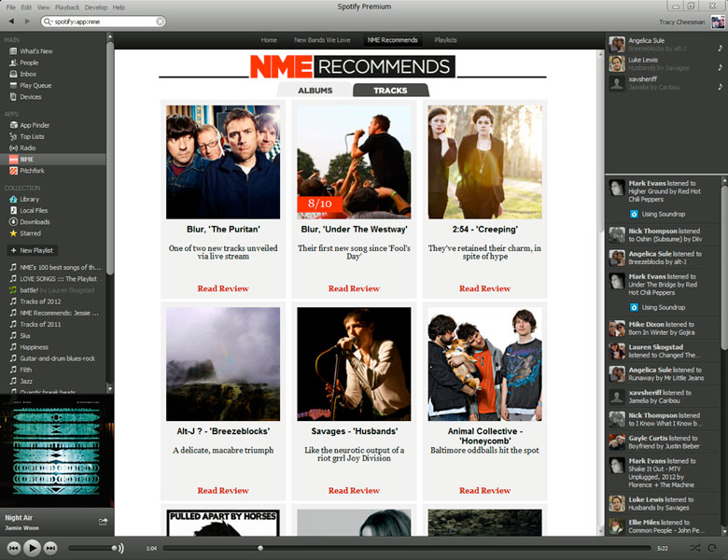Open Radio app
This screenshot has height=560, width=728.
(x=22, y=147)
